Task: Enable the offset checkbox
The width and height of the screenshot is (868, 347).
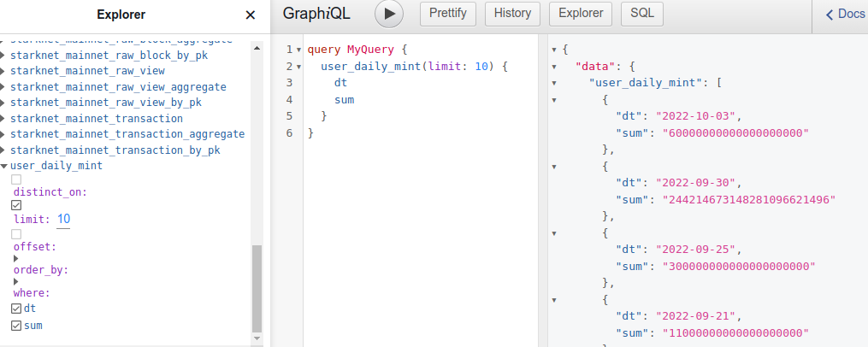Action: (16, 234)
